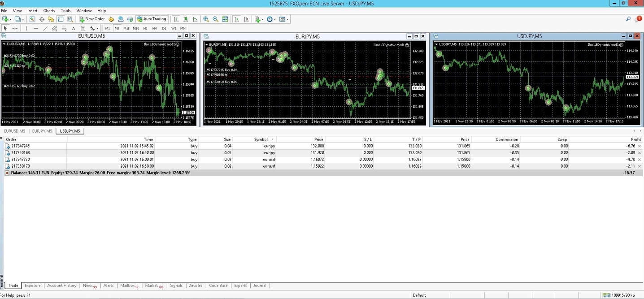This screenshot has height=299, width=644.
Task: Switch to the EURJPY,M5 chart tab
Action: [x=42, y=131]
